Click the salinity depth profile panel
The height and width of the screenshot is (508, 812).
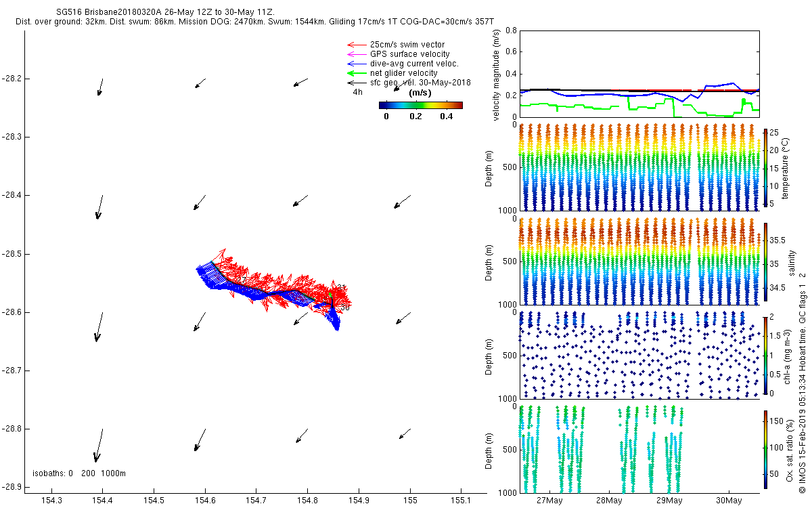tap(638, 261)
